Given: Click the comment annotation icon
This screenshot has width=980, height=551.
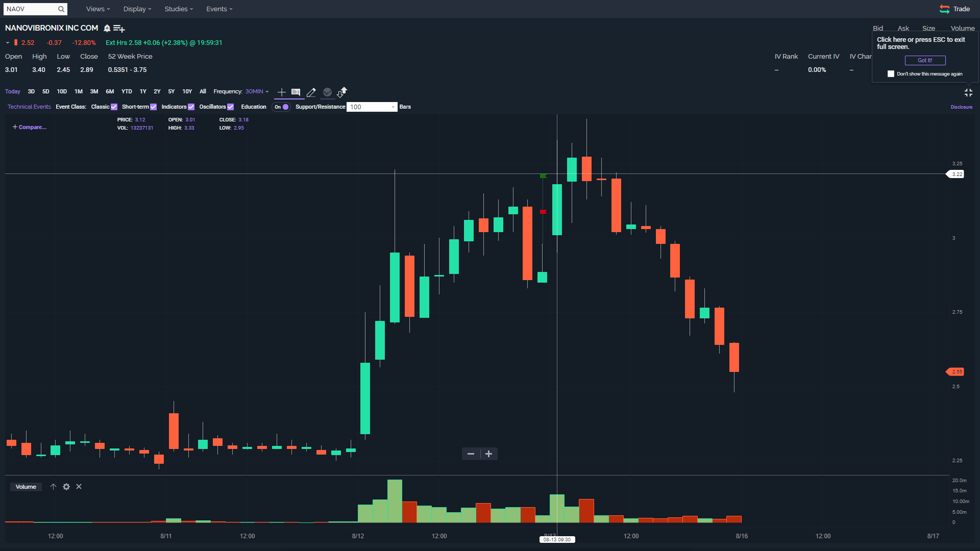Looking at the screenshot, I should pyautogui.click(x=296, y=92).
